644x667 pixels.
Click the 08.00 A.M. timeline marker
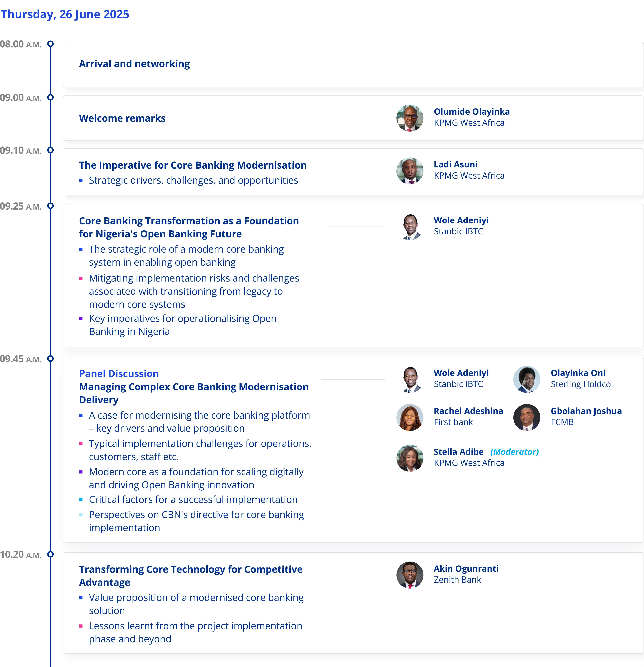(x=50, y=44)
